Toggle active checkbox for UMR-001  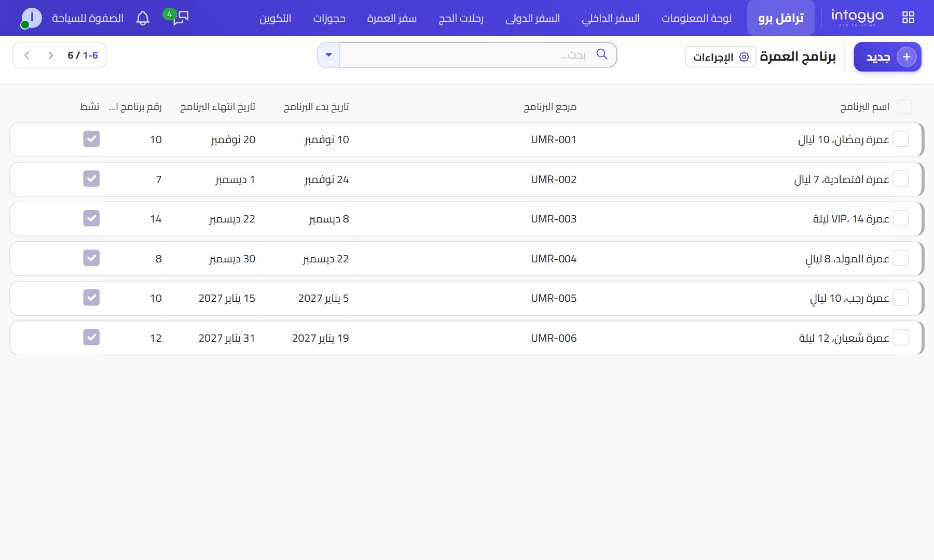pos(91,139)
